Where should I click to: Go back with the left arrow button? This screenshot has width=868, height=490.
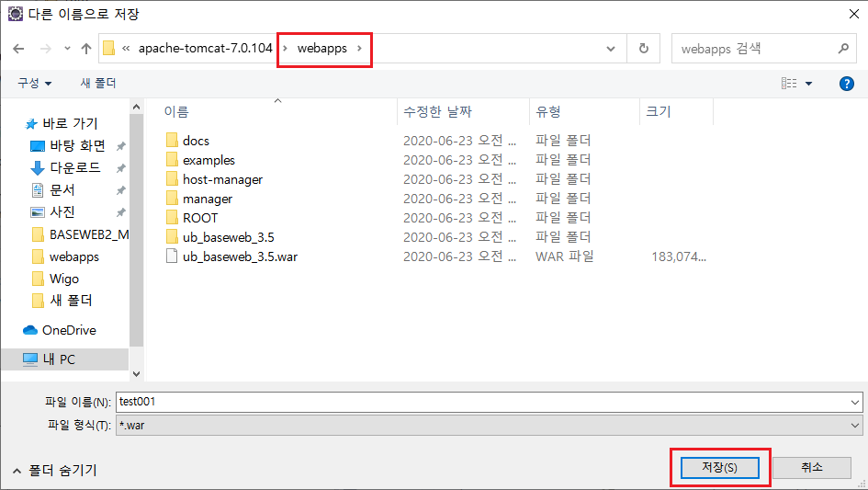(18, 49)
